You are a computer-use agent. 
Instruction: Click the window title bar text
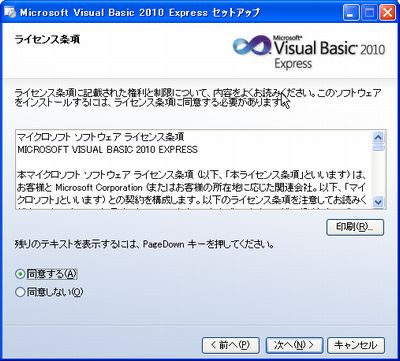coord(140,13)
